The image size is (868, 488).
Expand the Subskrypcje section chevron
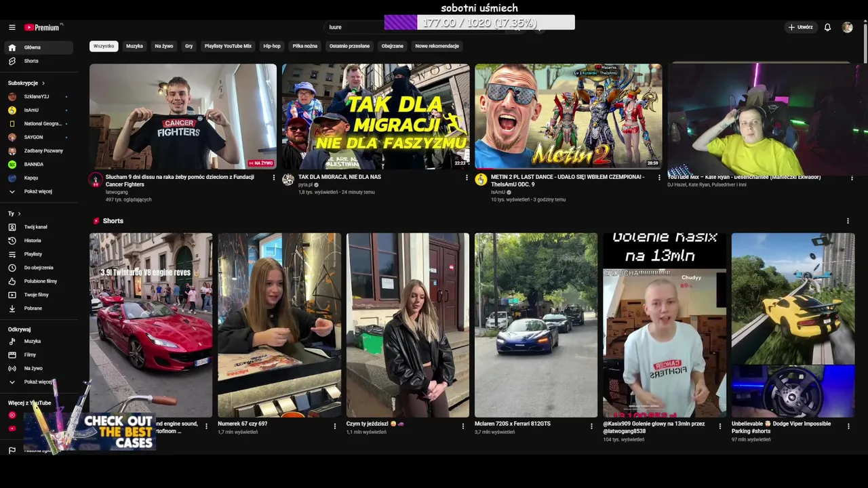[43, 83]
